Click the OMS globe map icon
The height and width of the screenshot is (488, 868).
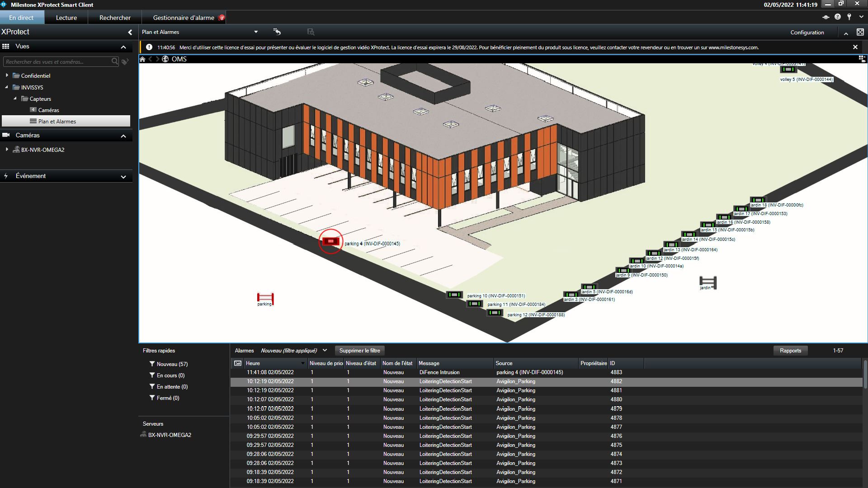click(x=165, y=59)
